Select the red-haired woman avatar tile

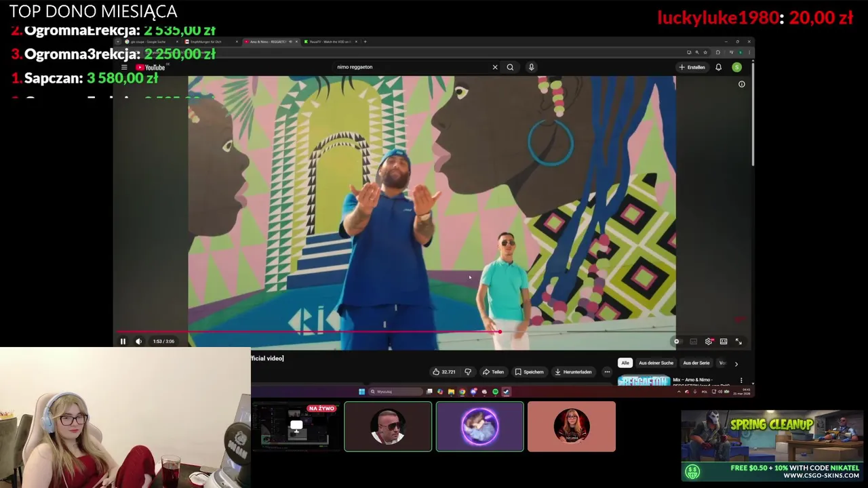572,426
